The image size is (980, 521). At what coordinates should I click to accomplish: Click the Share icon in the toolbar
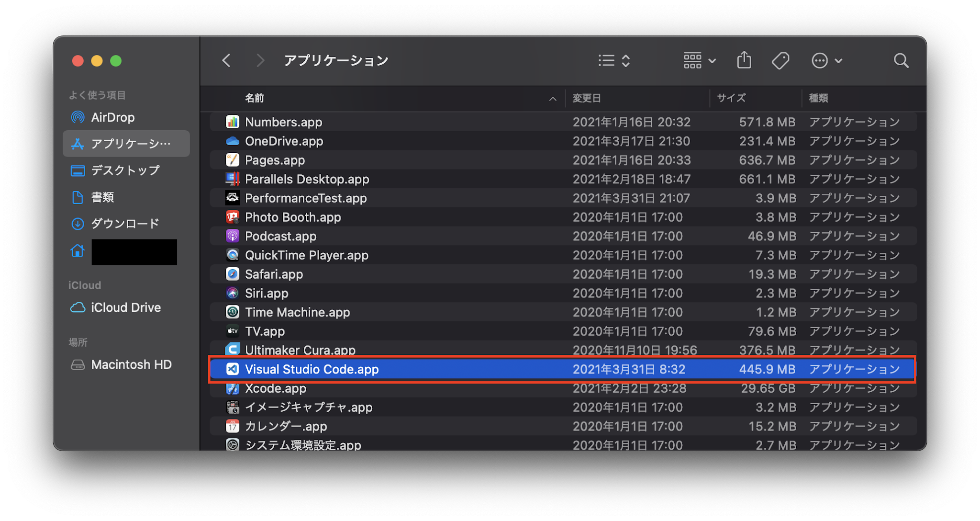(744, 60)
